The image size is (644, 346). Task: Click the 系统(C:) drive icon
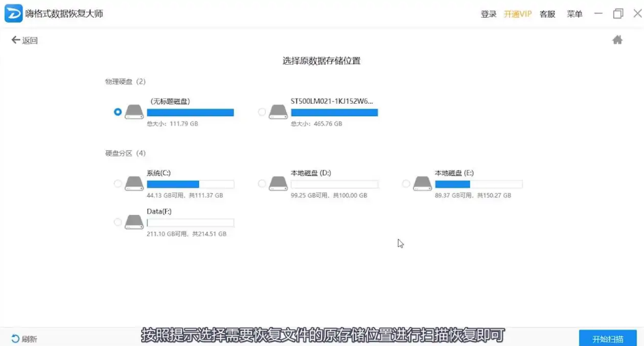point(134,183)
